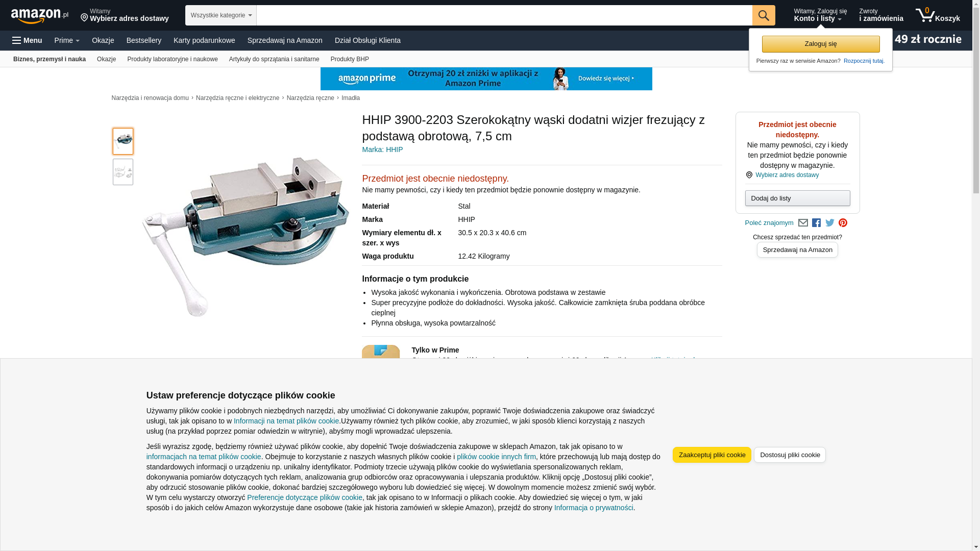Viewport: 980px width, 551px height.
Task: Focus the Amazon search input field
Action: [504, 15]
